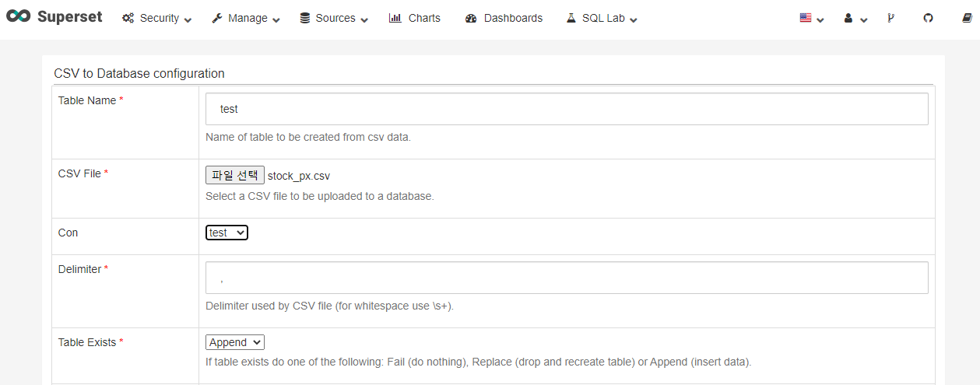Click the 'Select a CSV file' help text
Image resolution: width=980 pixels, height=385 pixels.
click(320, 196)
